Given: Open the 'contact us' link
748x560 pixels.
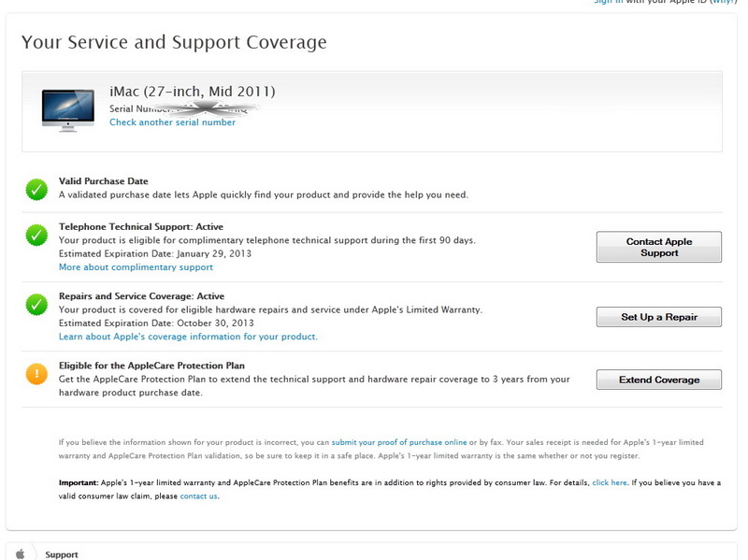Looking at the screenshot, I should (x=198, y=495).
